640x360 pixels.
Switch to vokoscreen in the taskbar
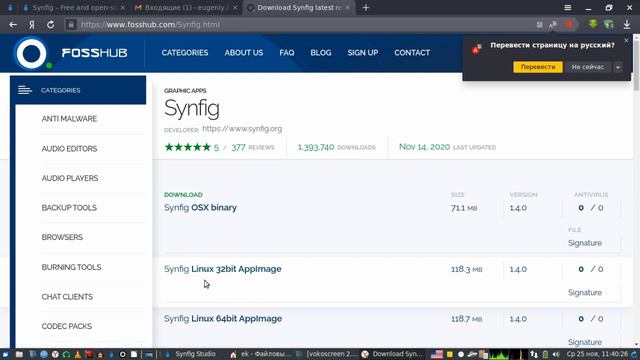tap(327, 354)
